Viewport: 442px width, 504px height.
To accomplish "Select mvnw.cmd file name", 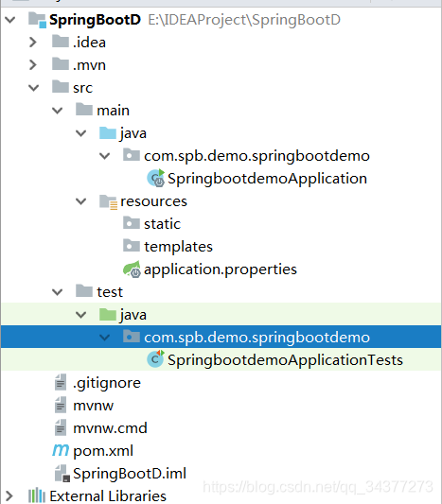I will pos(110,428).
